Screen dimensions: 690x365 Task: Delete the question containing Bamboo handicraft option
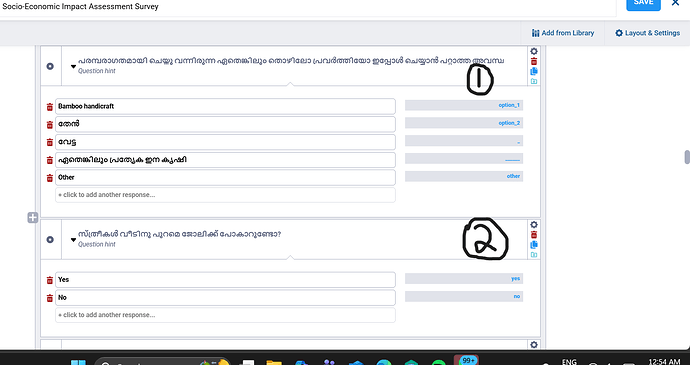[x=534, y=62]
